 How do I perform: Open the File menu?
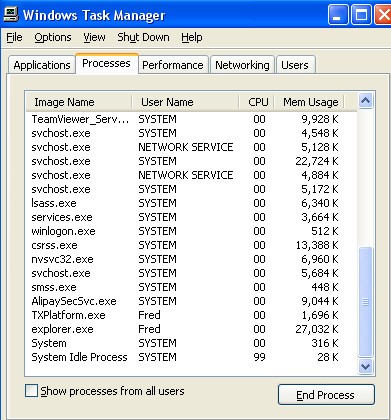[x=14, y=37]
